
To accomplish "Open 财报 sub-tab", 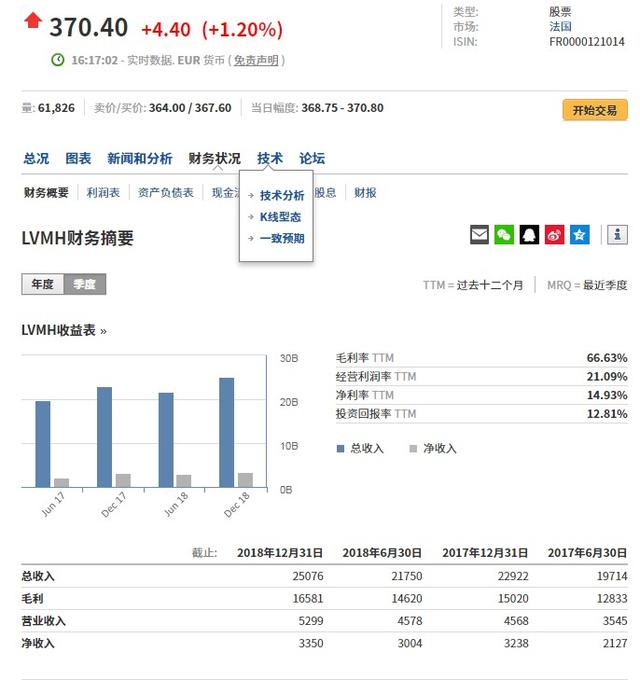I will (365, 193).
